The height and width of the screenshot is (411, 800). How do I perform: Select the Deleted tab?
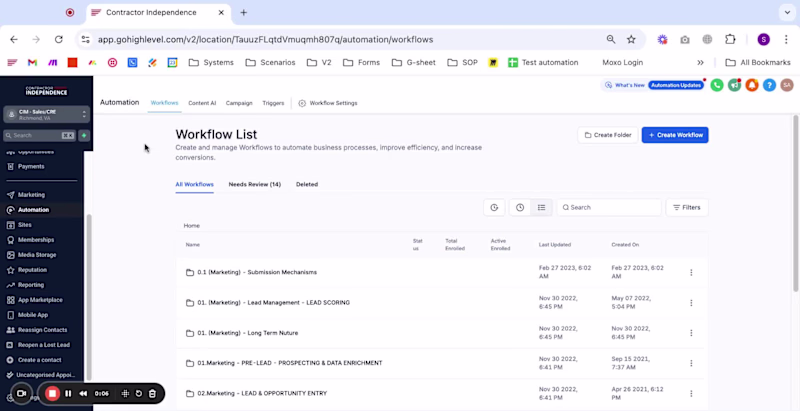[x=307, y=185]
